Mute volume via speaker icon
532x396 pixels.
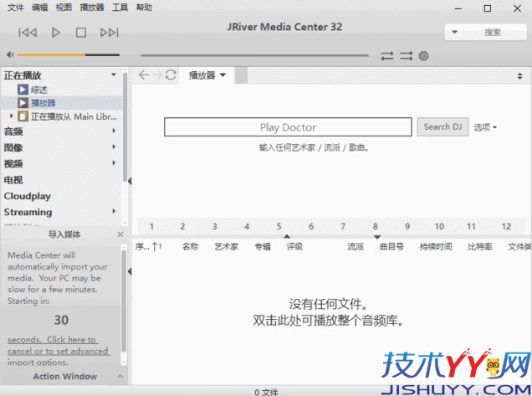point(10,54)
